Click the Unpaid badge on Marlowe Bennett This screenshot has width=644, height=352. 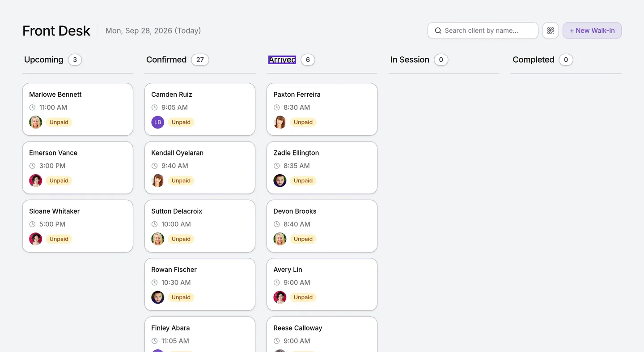(x=59, y=122)
